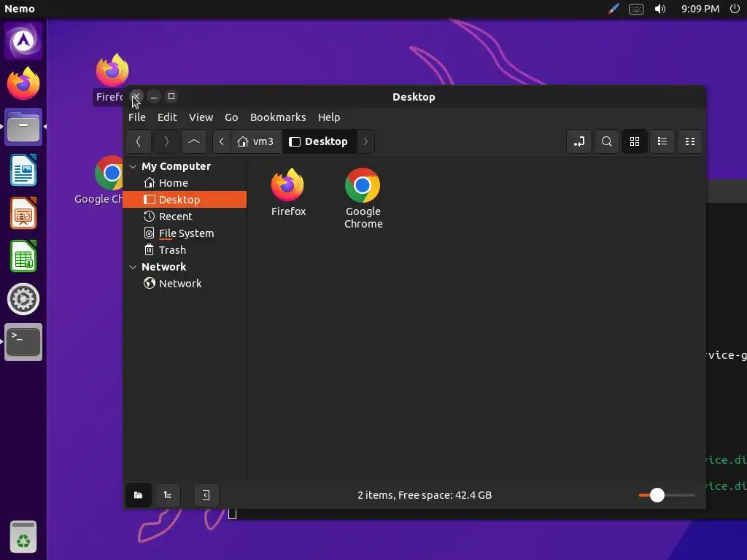Viewport: 747px width, 560px height.
Task: Open the Files app in the dock
Action: pos(23,127)
